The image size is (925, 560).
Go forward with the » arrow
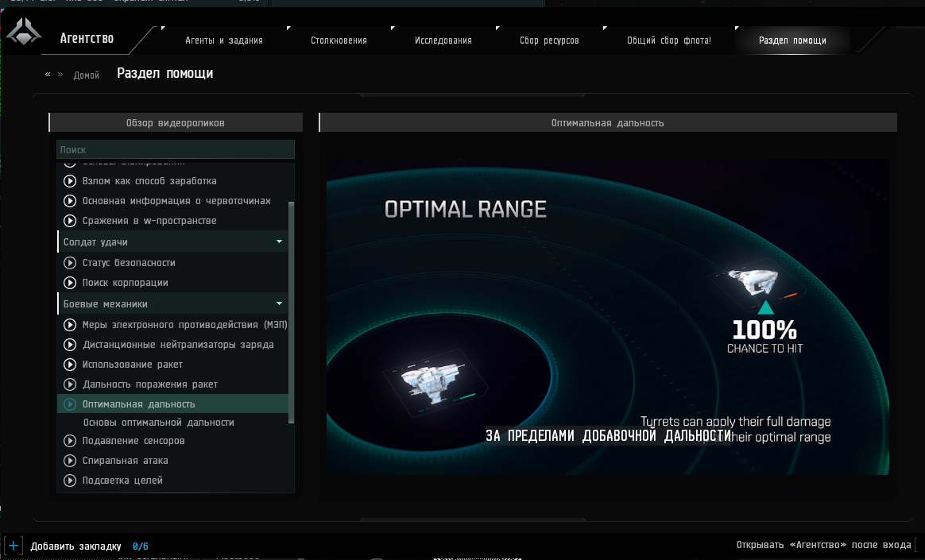click(60, 75)
